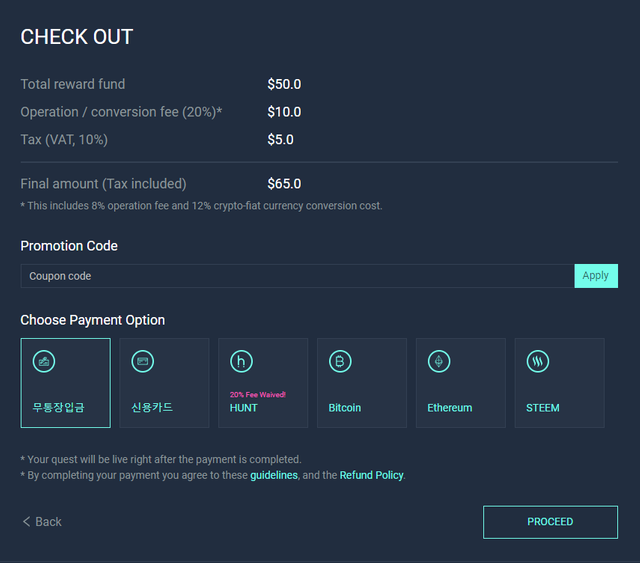The height and width of the screenshot is (563, 640).
Task: Choose 무통장입금 payment option label
Action: (x=58, y=407)
